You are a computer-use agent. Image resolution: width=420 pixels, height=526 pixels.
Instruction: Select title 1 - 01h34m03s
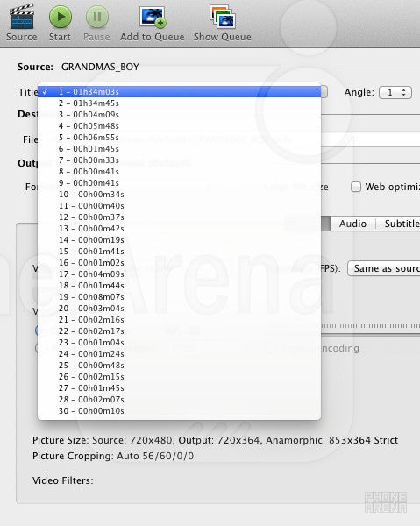(180, 91)
